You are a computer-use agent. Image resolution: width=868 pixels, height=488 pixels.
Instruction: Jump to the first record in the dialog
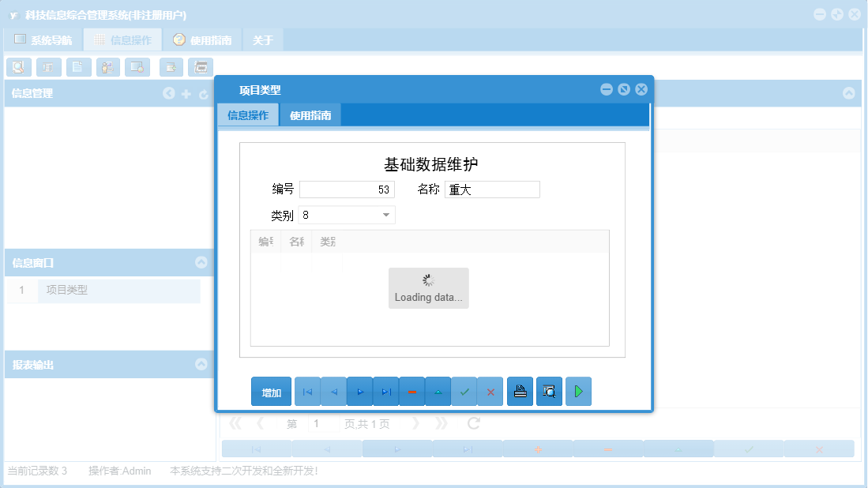(307, 391)
